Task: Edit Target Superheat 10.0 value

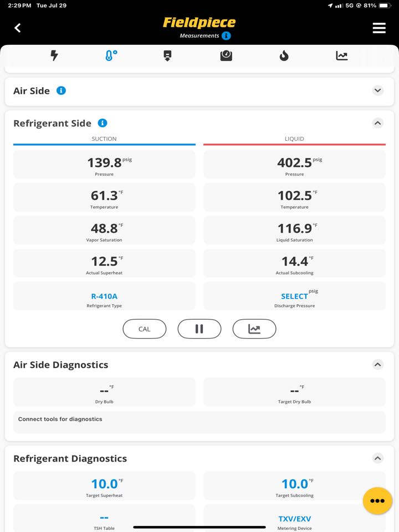Action: pyautogui.click(x=104, y=486)
